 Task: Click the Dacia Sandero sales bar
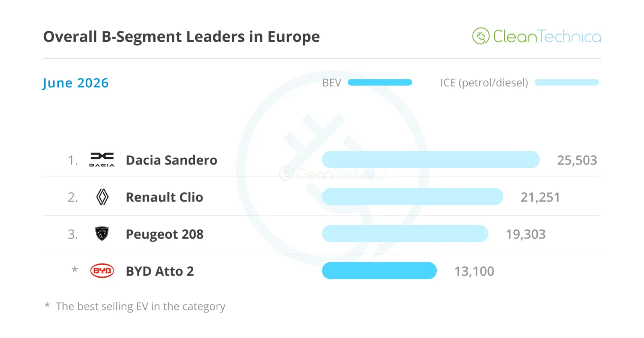(431, 160)
